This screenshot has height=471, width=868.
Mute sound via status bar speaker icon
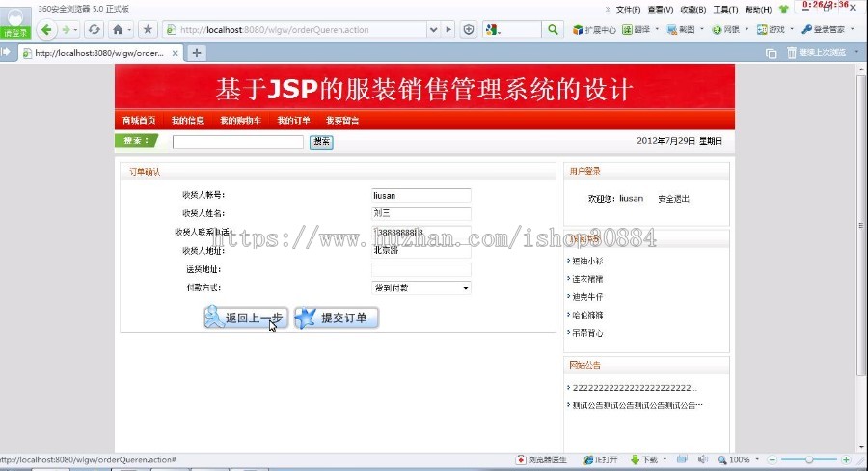pos(702,459)
